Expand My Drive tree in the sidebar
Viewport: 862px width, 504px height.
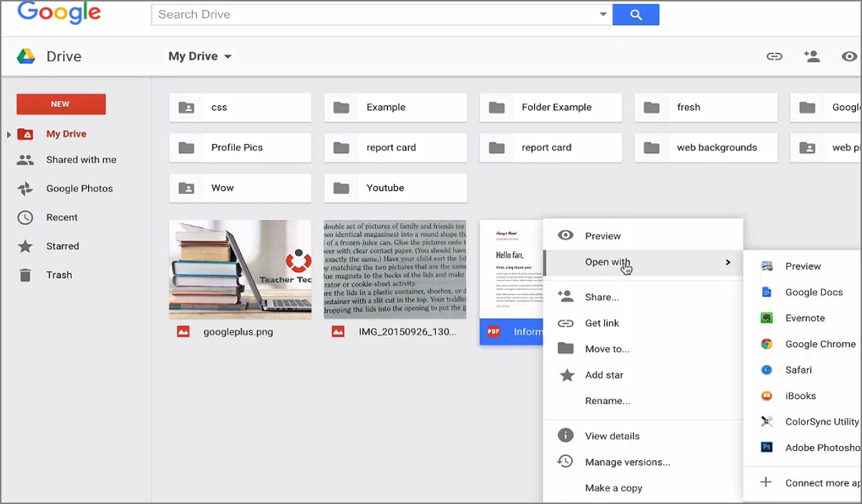[7, 133]
